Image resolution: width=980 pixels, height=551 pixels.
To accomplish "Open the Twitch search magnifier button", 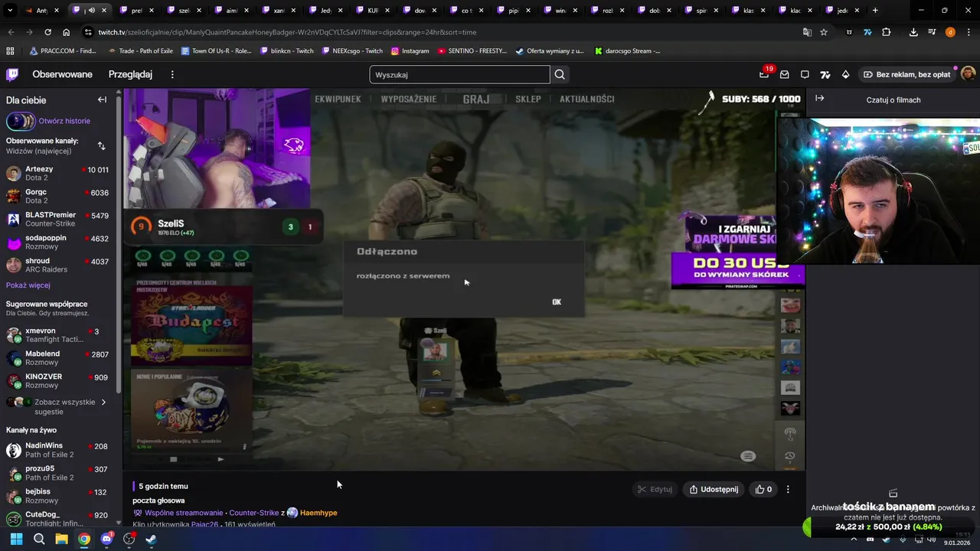I will click(x=560, y=74).
